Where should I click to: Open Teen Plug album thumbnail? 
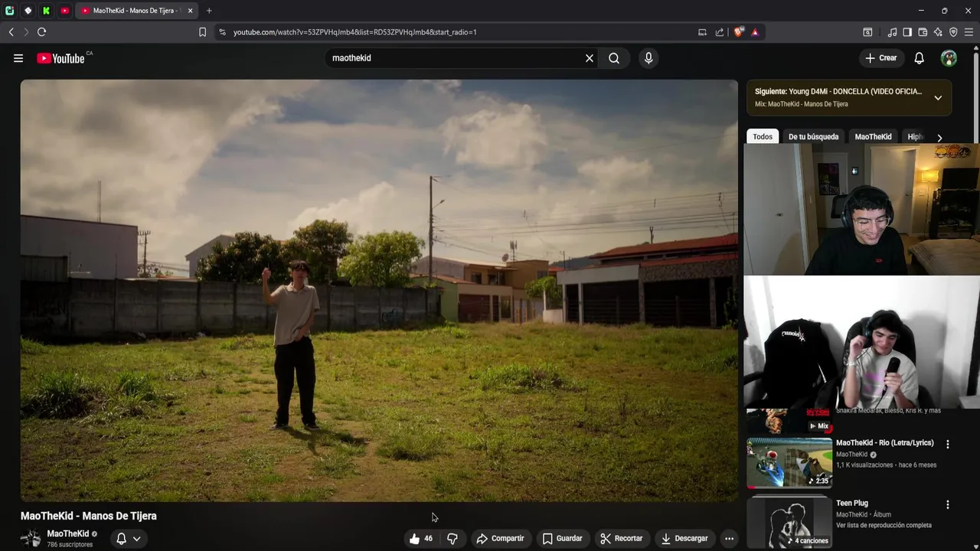(789, 522)
